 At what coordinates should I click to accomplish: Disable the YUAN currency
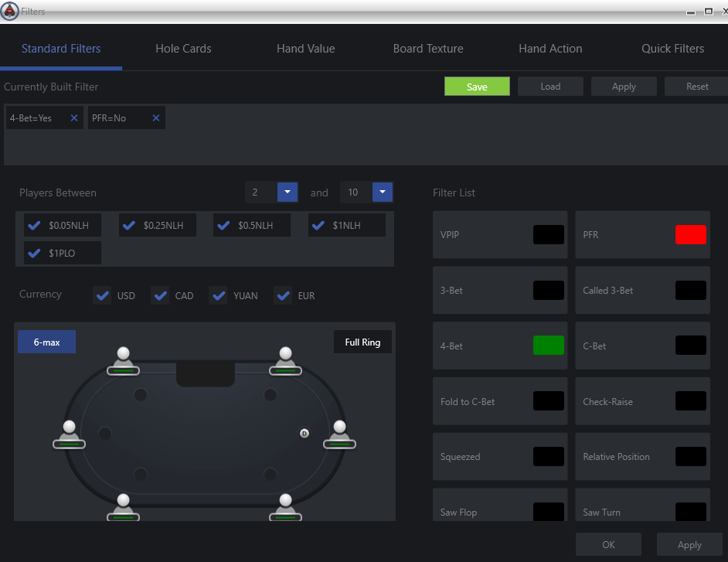coord(218,295)
